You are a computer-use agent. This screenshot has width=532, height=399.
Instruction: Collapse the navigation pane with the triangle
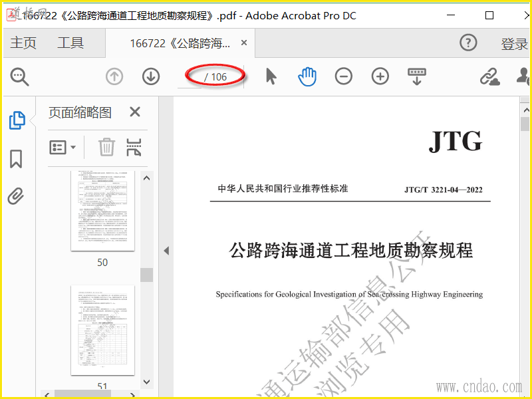166,251
